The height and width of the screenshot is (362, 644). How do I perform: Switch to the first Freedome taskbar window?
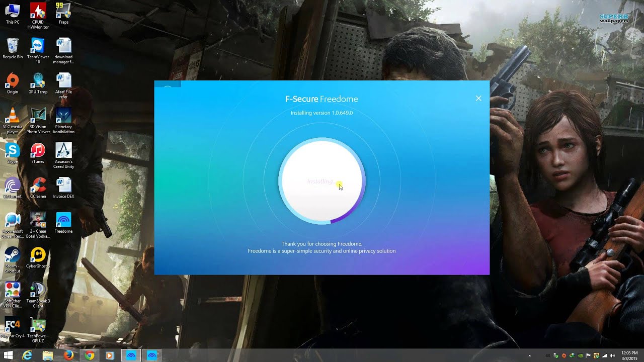(131, 355)
